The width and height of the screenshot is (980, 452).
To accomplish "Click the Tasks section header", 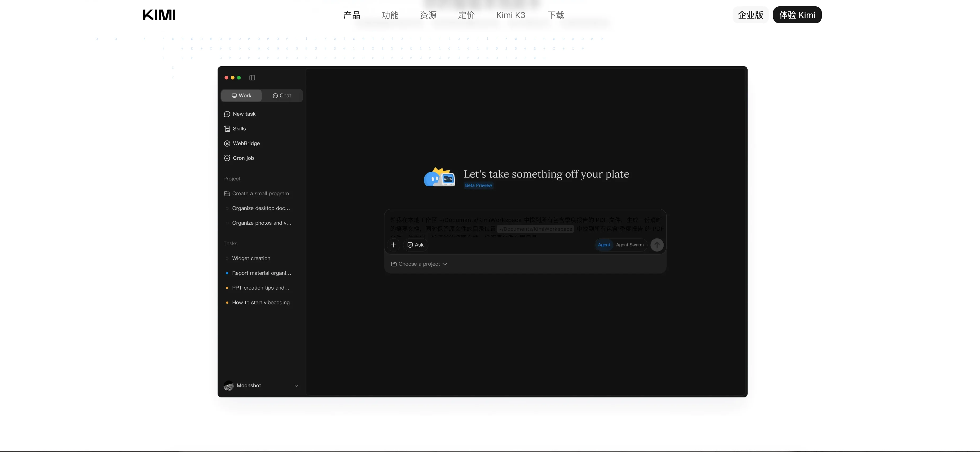I will click(x=230, y=243).
